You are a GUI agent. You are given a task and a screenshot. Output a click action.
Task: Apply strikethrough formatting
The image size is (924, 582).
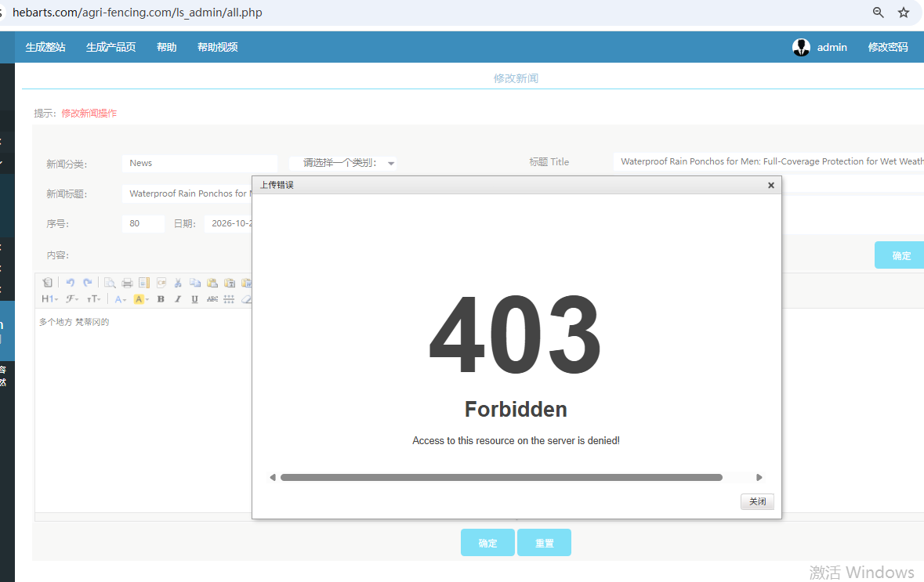click(x=212, y=299)
